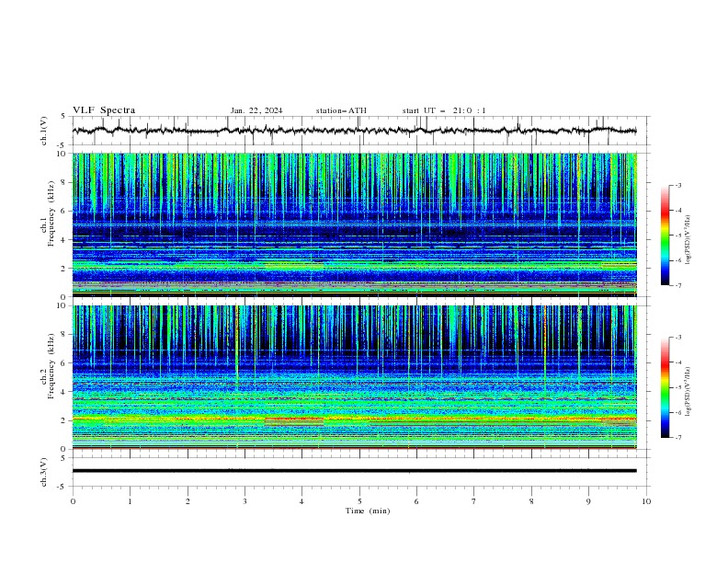Screen dimensions: 728x563
Task: Click the ch.2 color bar "log(PSD)(V²/Hz)" label
Action: tap(688, 391)
